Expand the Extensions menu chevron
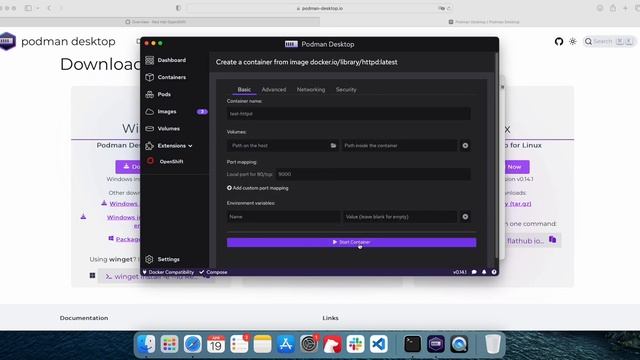 point(190,146)
